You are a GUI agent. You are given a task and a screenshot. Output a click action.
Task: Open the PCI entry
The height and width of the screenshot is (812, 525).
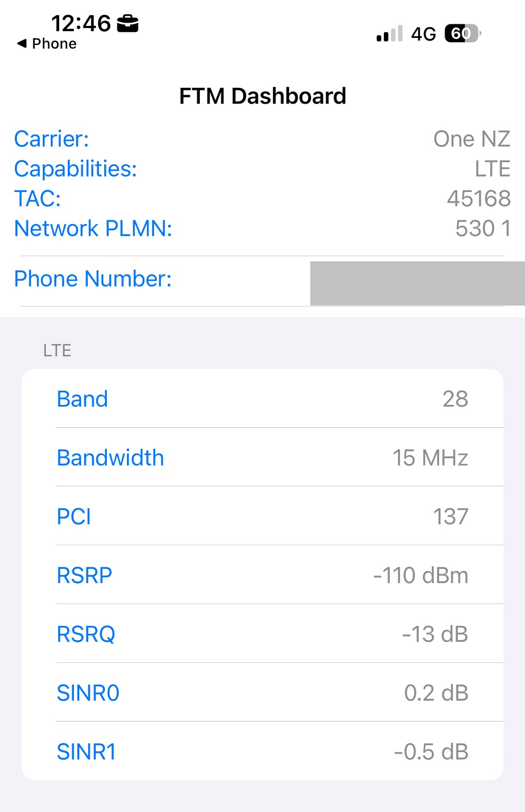click(x=262, y=516)
